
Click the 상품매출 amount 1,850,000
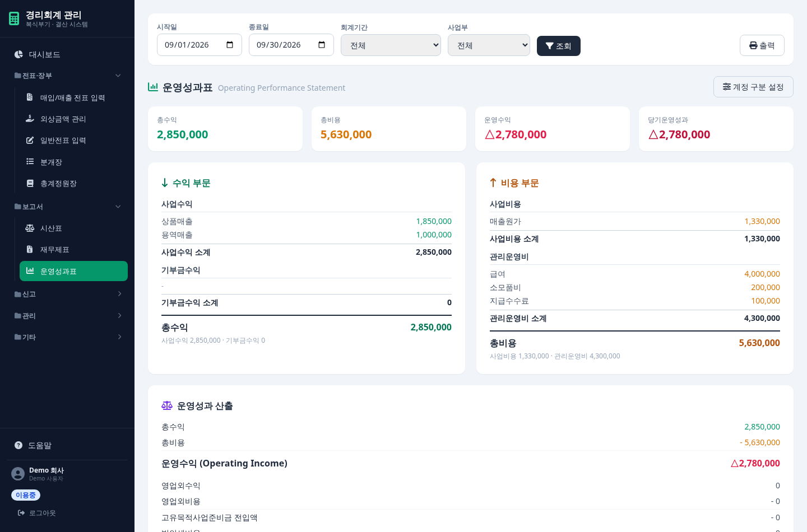[x=434, y=221]
